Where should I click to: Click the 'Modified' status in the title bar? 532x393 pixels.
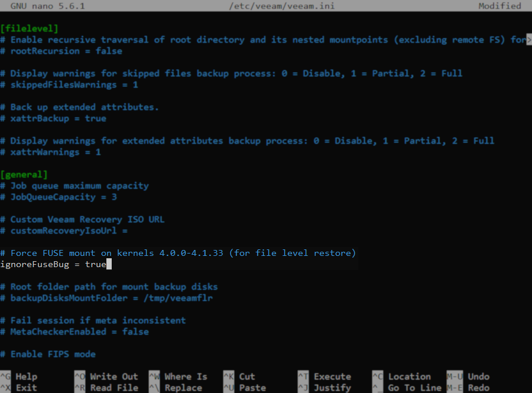499,6
